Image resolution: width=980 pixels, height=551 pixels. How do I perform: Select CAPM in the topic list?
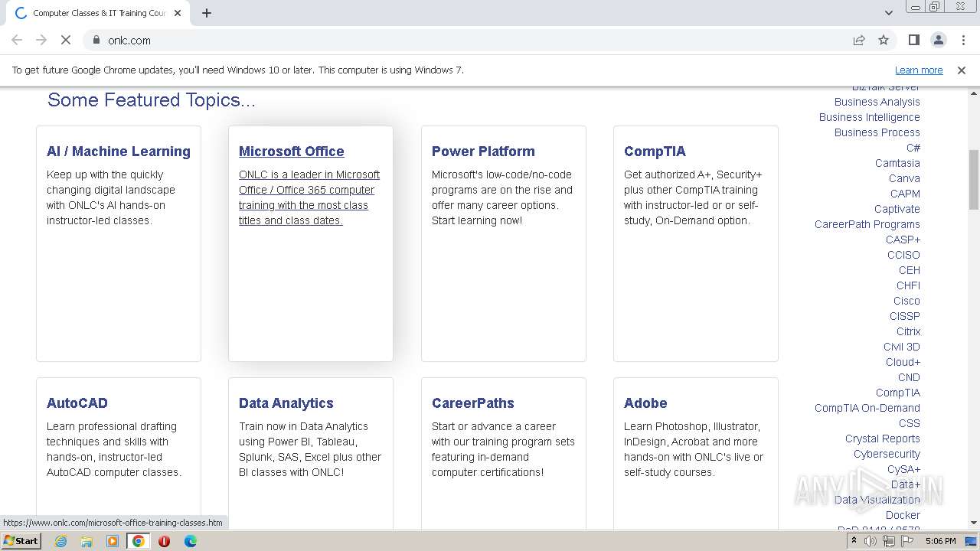905,194
